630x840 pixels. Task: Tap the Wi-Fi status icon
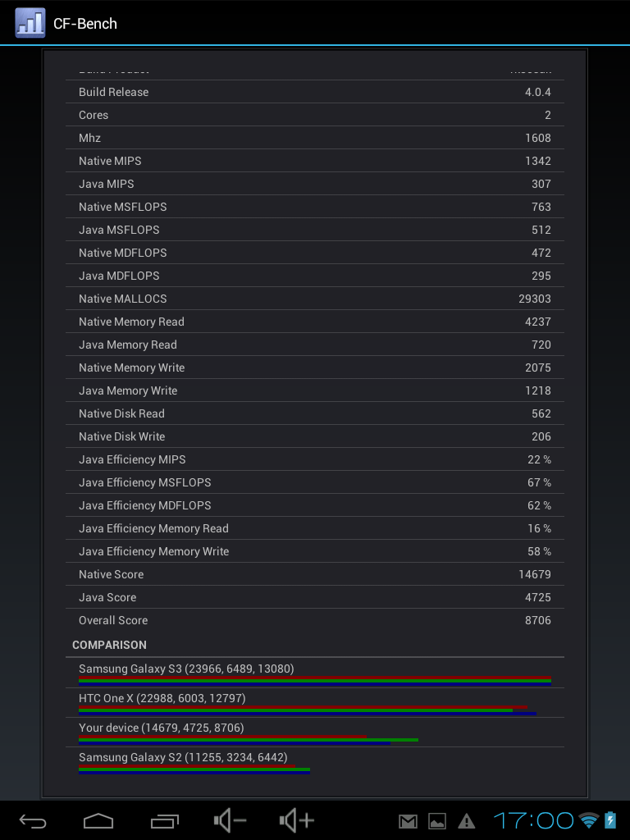(589, 820)
